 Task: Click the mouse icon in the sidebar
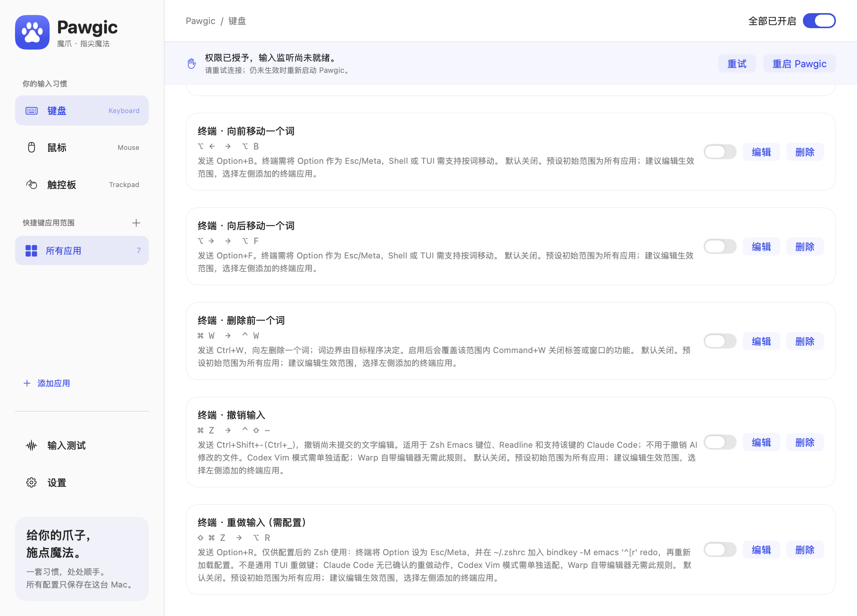tap(31, 147)
